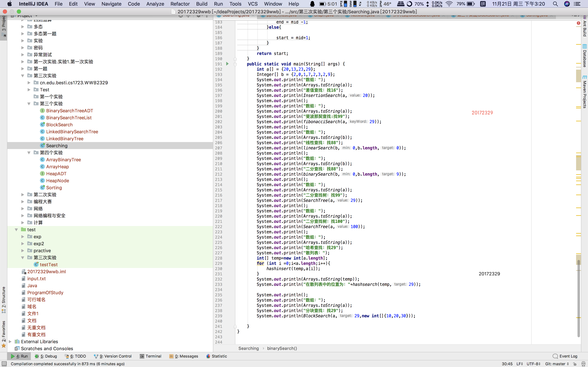Viewport: 588px width, 367px height.
Task: Click the HeapADT interface icon
Action: [x=42, y=174]
